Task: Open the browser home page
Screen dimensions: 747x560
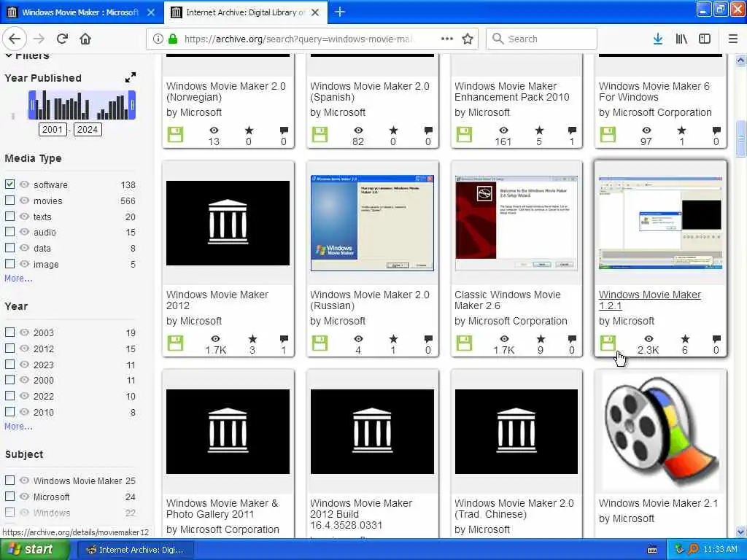Action: [x=85, y=39]
